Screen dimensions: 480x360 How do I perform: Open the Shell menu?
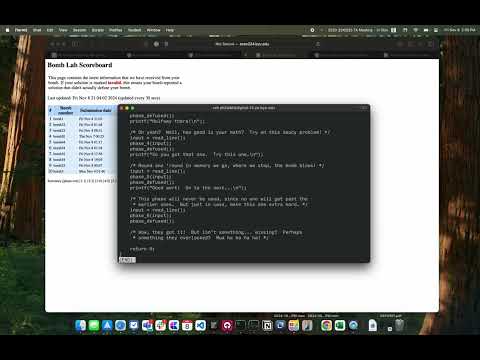coord(37,30)
